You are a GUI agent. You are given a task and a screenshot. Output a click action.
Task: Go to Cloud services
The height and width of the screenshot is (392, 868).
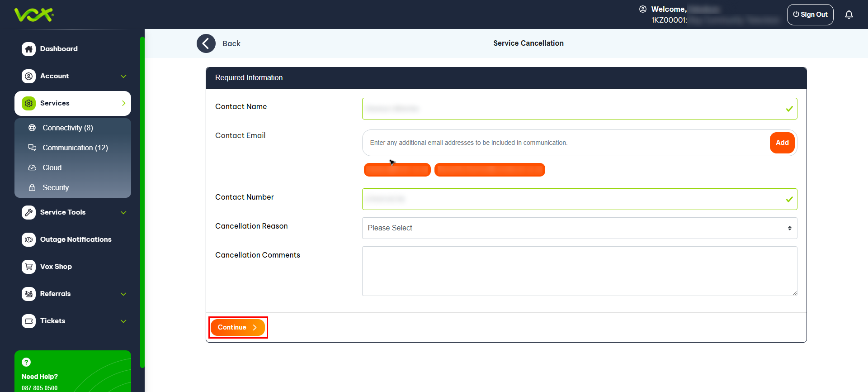(x=52, y=168)
